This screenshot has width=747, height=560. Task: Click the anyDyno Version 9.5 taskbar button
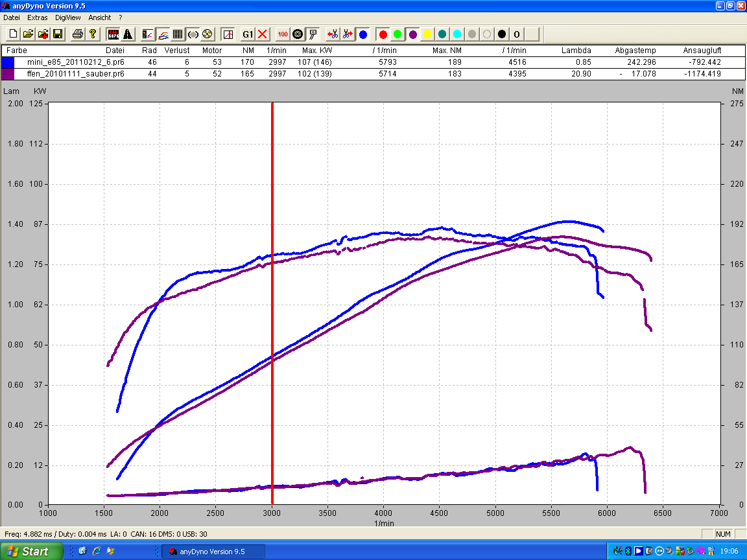pos(213,552)
